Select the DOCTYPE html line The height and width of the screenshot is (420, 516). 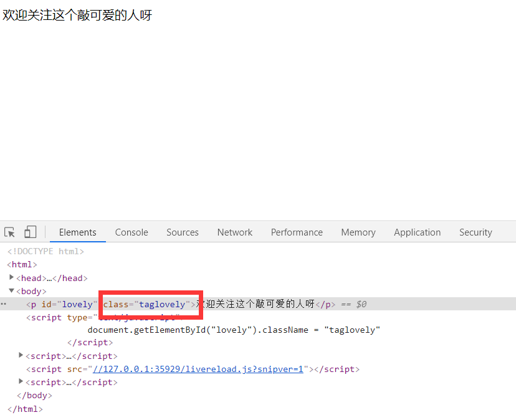click(45, 252)
